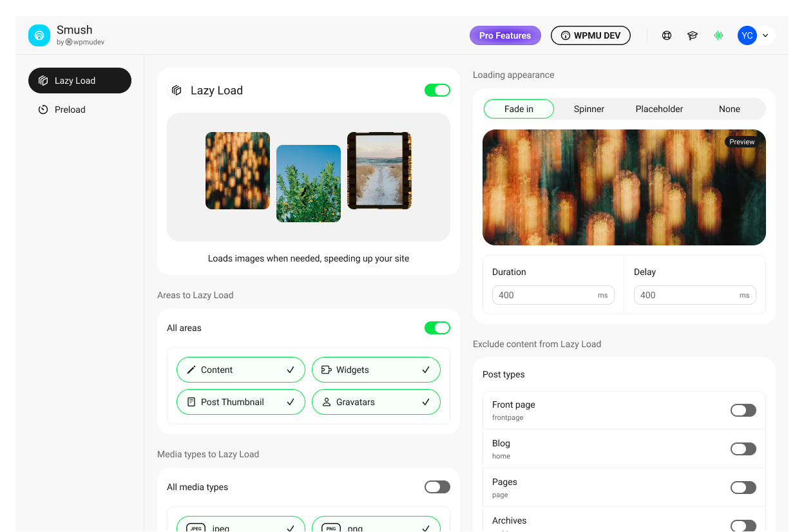This screenshot has height=532, width=804.
Task: Enable Front page exclusion switch
Action: [x=743, y=410]
